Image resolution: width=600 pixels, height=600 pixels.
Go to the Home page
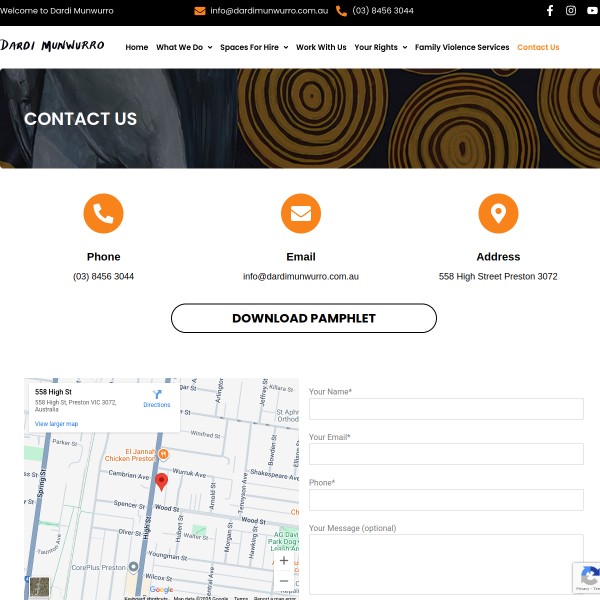(x=137, y=47)
